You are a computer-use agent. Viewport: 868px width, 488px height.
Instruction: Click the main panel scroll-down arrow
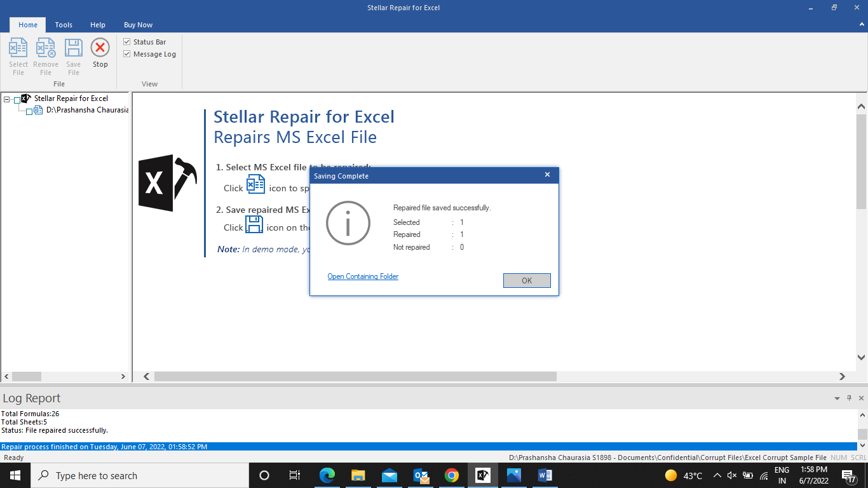tap(862, 358)
